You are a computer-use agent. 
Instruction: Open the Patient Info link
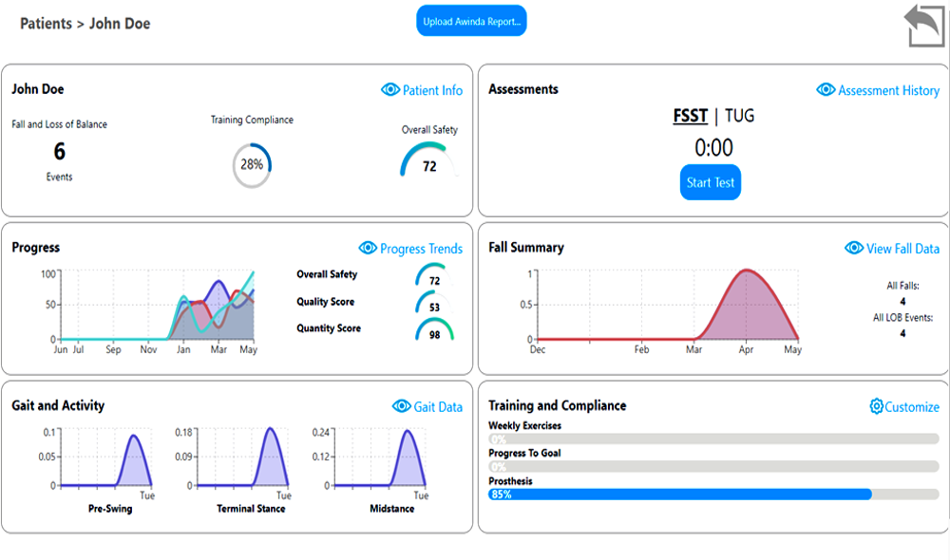(432, 90)
